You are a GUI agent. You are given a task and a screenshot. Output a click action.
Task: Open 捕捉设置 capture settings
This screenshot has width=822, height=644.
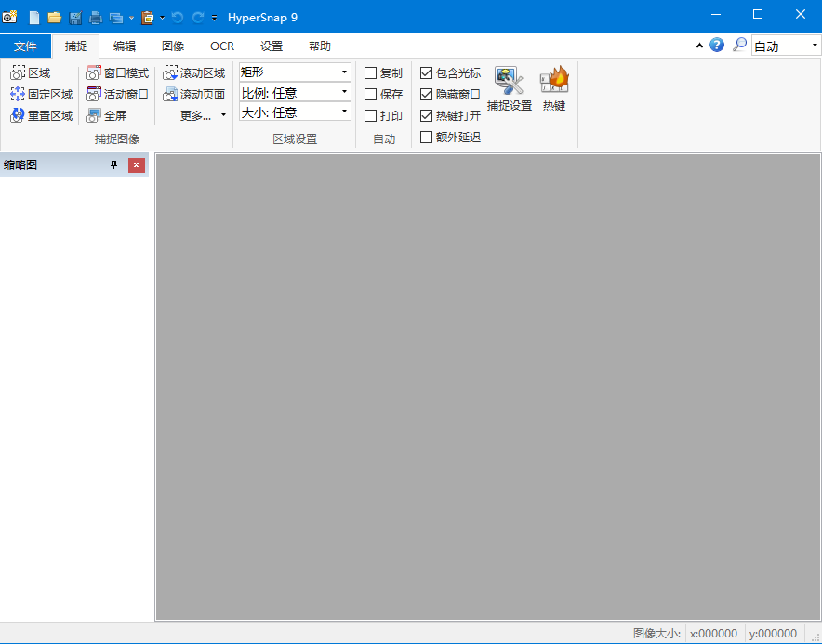[509, 88]
